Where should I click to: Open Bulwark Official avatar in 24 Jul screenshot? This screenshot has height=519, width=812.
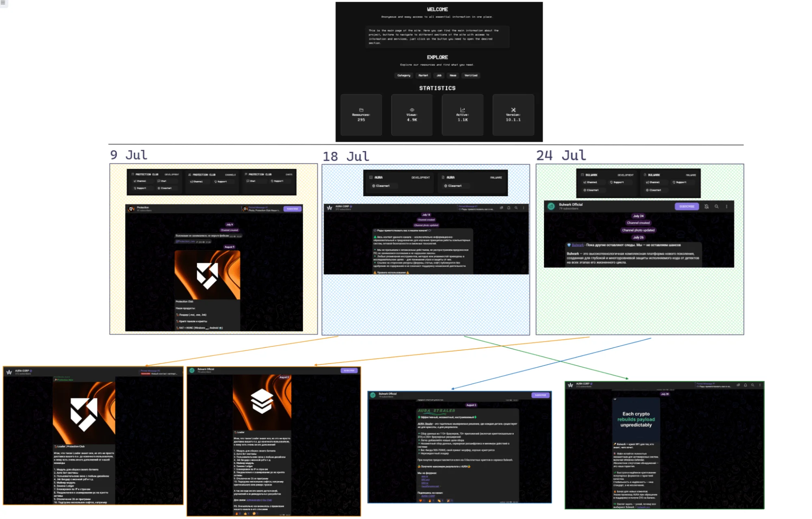(x=551, y=206)
